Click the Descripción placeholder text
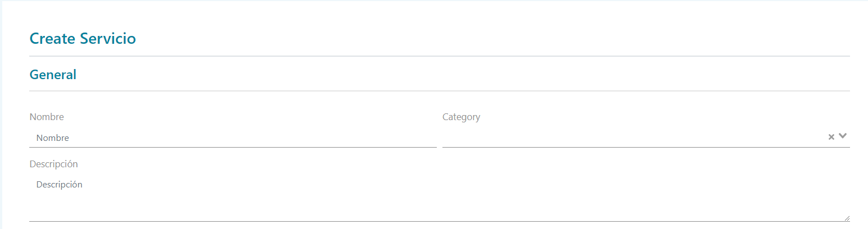 tap(59, 185)
